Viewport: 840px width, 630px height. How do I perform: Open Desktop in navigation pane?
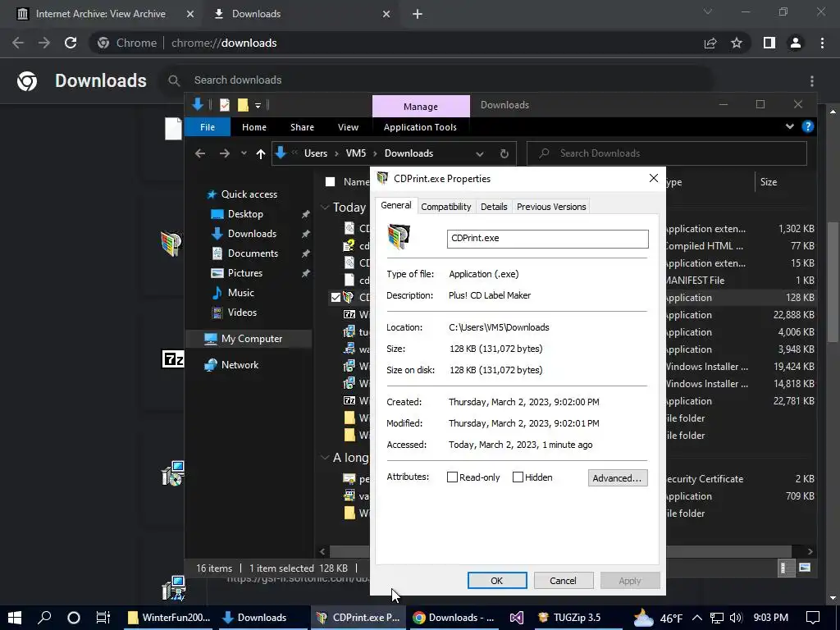(x=245, y=214)
